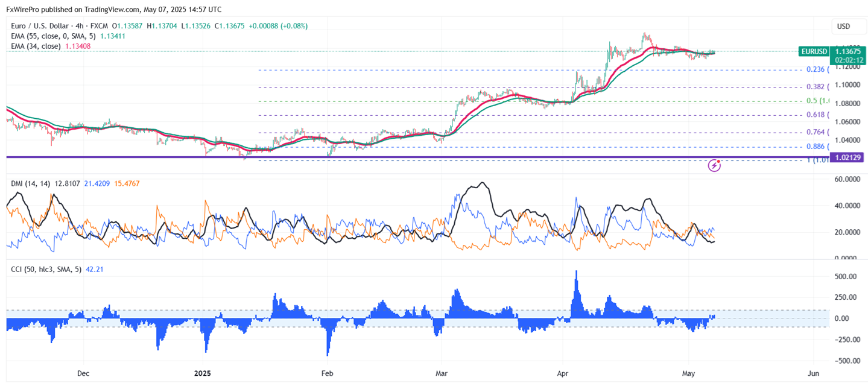The width and height of the screenshot is (868, 386).
Task: Click the EURUSD price label tag
Action: tap(813, 52)
